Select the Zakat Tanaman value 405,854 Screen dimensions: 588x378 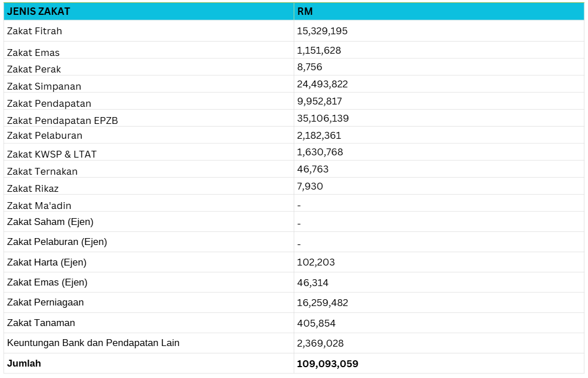[316, 323]
